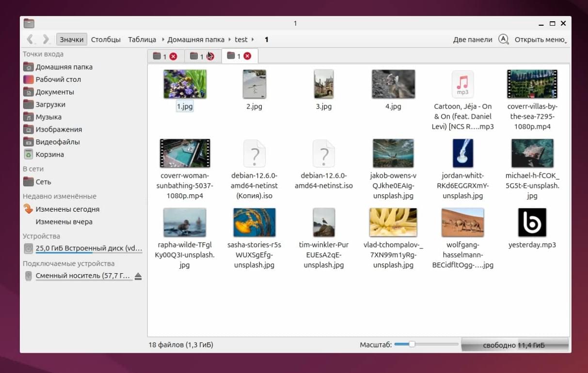Image resolution: width=588 pixels, height=373 pixels.
Task: Open Загрузки in the sidebar
Action: (50, 105)
